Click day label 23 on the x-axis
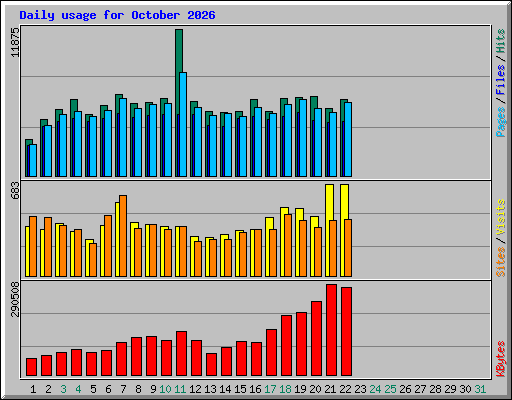Image resolution: width=512 pixels, height=400 pixels. 360,389
